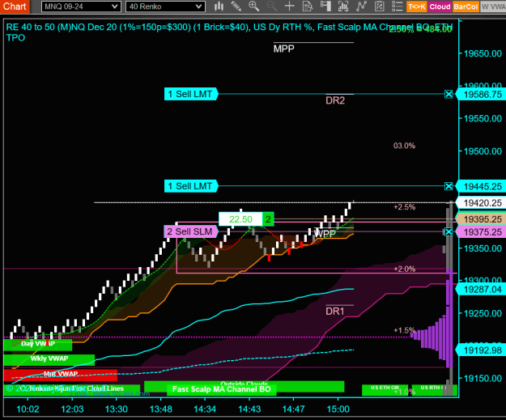The height and width of the screenshot is (420, 506).
Task: Click the US ETH OR green label
Action: coord(385,389)
